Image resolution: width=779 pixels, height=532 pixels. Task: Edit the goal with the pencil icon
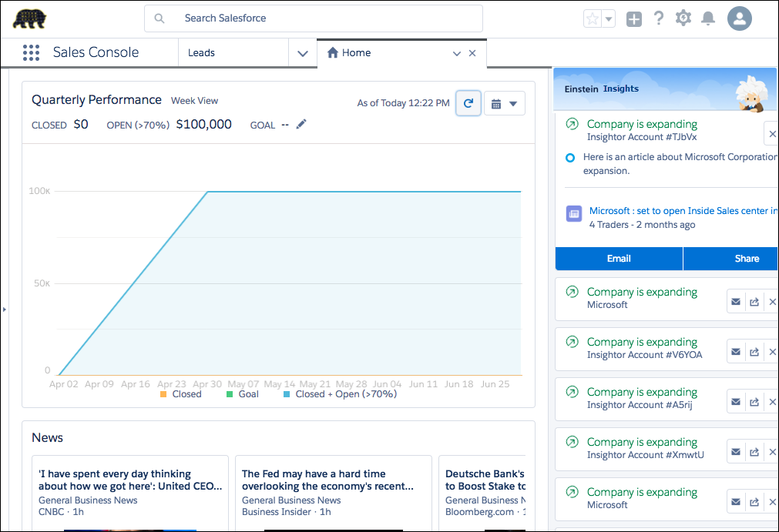tap(301, 124)
